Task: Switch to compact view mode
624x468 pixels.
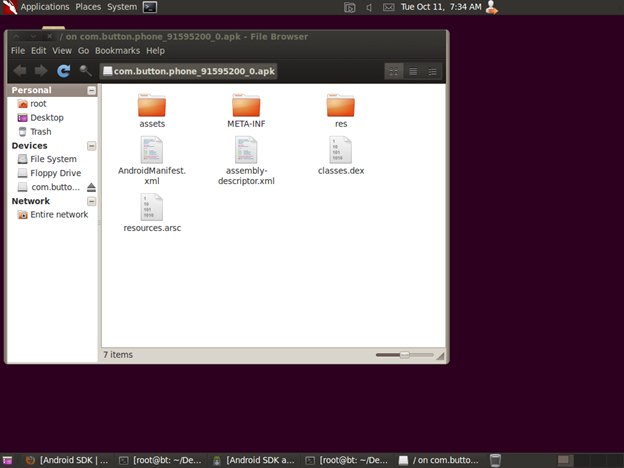Action: pos(433,71)
